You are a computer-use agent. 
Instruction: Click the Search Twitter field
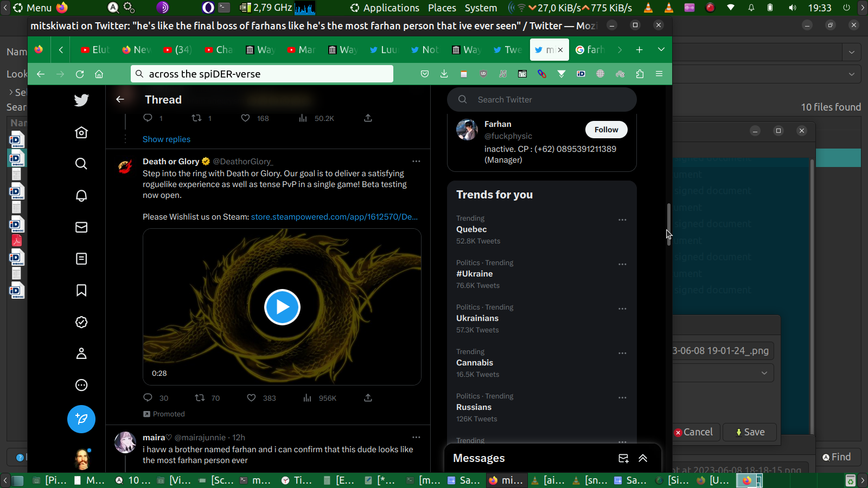pos(542,100)
